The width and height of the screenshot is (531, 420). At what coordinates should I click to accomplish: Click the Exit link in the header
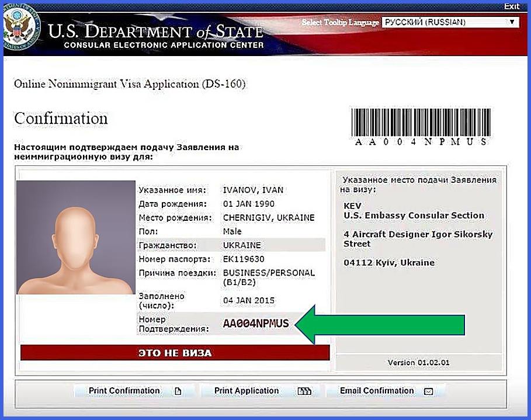tap(511, 6)
